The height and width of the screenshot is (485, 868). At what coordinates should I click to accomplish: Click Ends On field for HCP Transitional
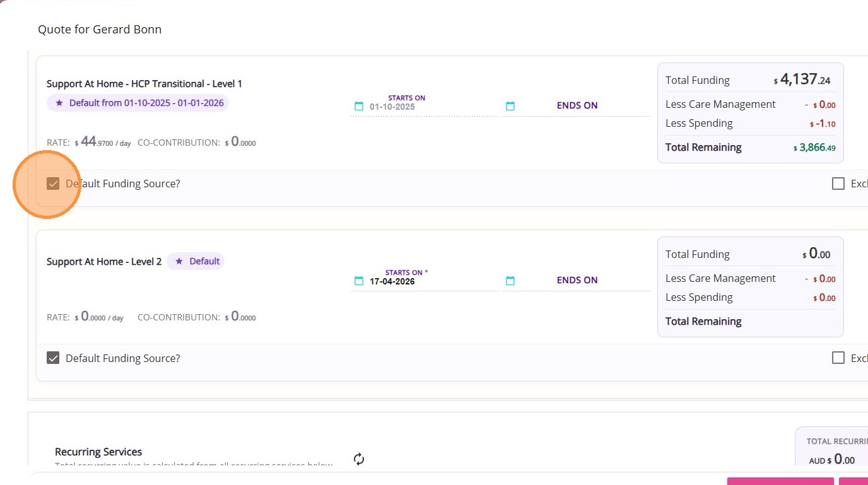click(577, 106)
